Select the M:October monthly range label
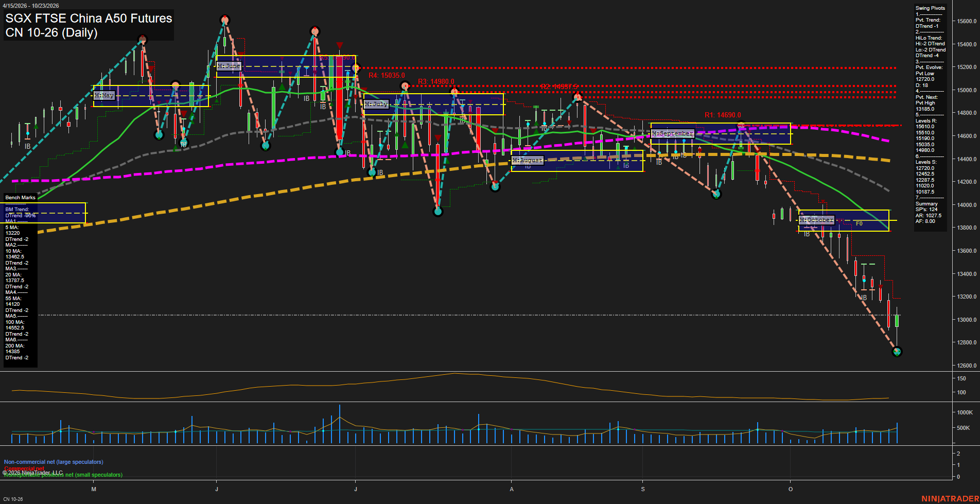The image size is (980, 504). tap(817, 220)
